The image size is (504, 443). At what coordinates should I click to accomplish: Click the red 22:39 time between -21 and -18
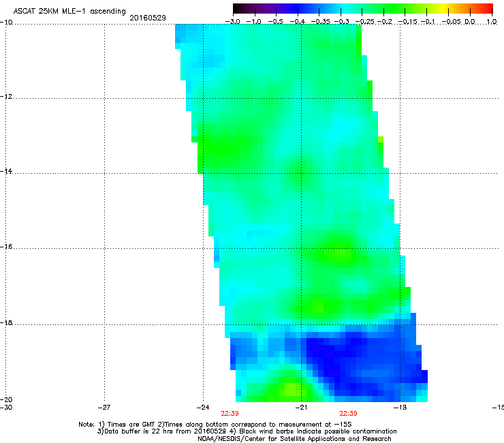click(x=349, y=414)
